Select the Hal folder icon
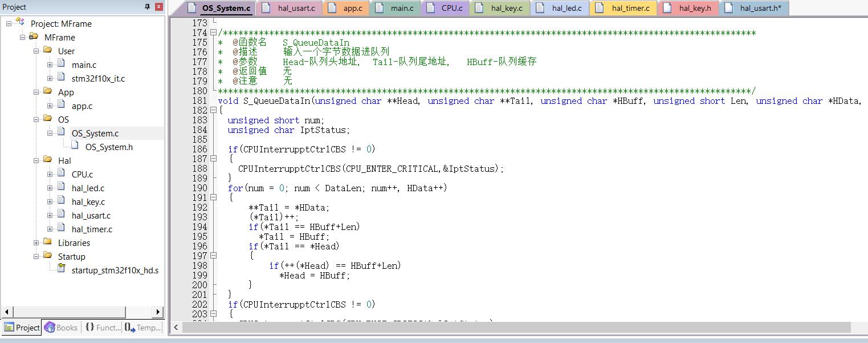Viewport: 868px width, 343px height. [47, 160]
